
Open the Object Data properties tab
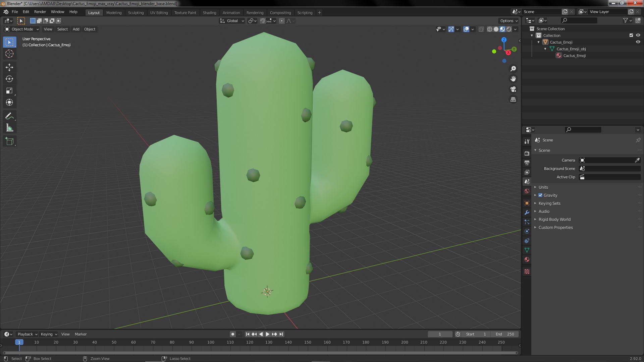pyautogui.click(x=527, y=250)
